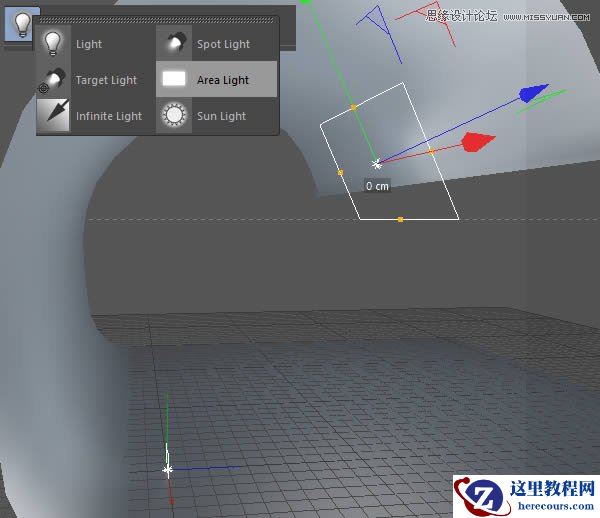This screenshot has height=518, width=600.
Task: Click the '0 cm' value label
Action: pos(377,186)
